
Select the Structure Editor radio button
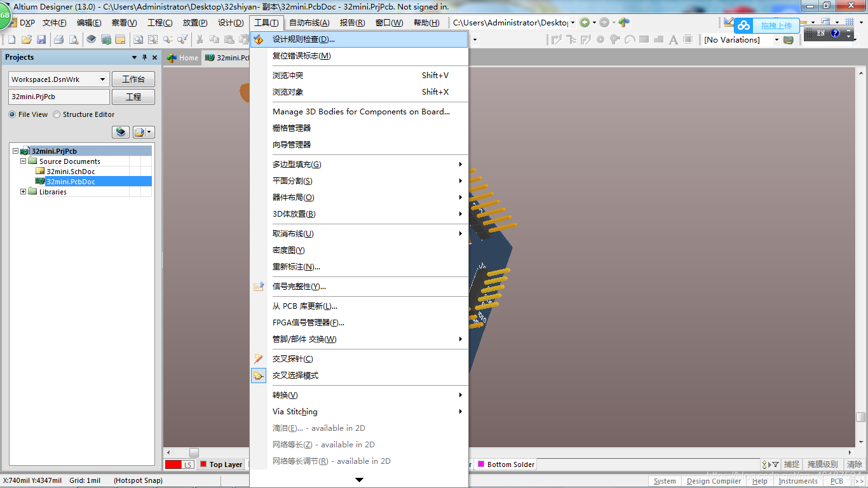[x=57, y=114]
